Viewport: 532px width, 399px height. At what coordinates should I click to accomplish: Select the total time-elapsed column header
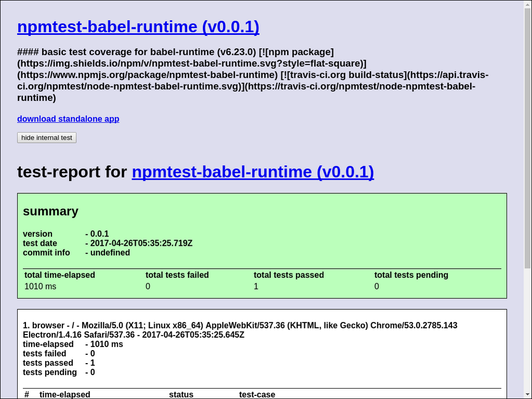click(x=60, y=275)
